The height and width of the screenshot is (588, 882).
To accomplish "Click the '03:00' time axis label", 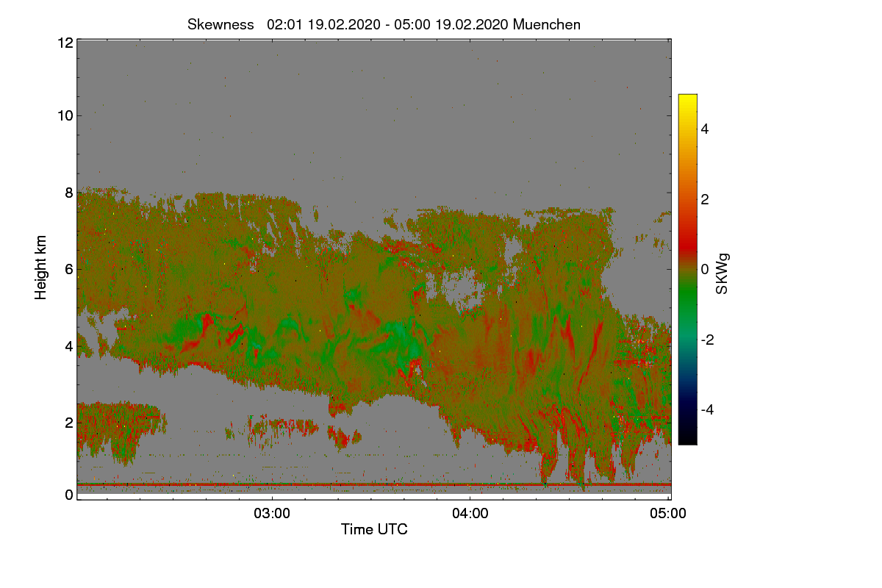I will tap(272, 513).
